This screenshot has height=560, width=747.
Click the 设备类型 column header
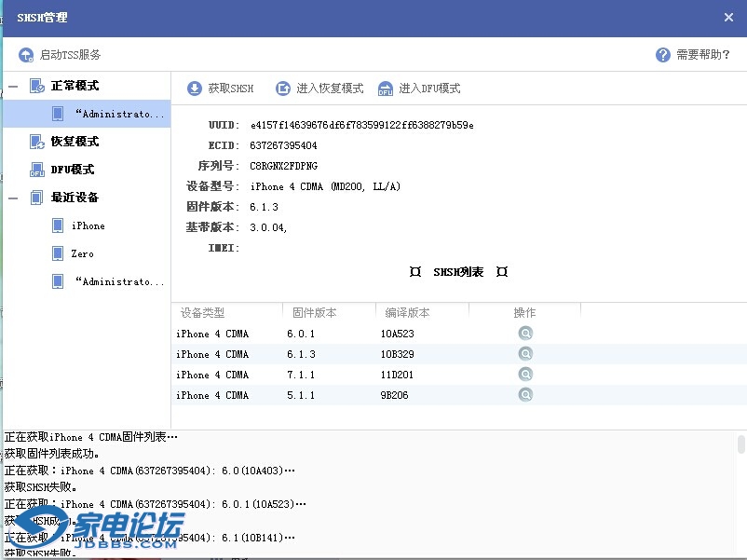click(203, 313)
